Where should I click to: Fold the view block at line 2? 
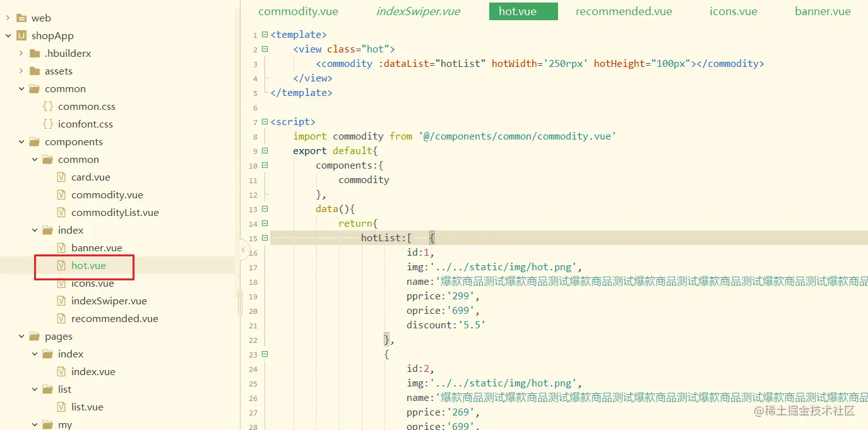click(265, 49)
